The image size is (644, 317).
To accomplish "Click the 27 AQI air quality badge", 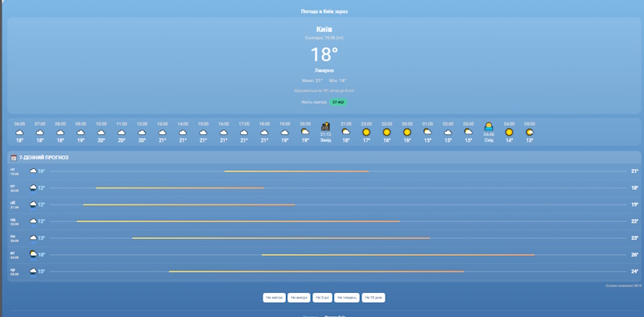I will click(338, 102).
